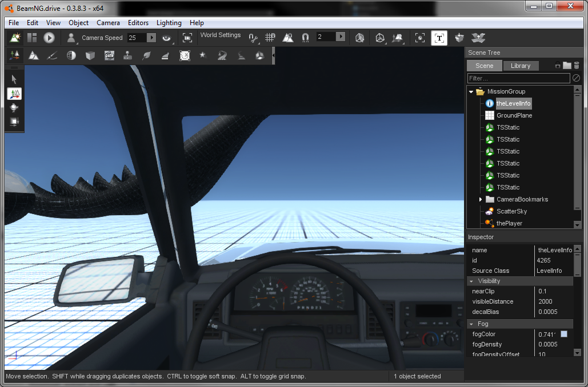Image resolution: width=588 pixels, height=387 pixels.
Task: Open the GUI Editor layout icon
Action: pos(32,38)
